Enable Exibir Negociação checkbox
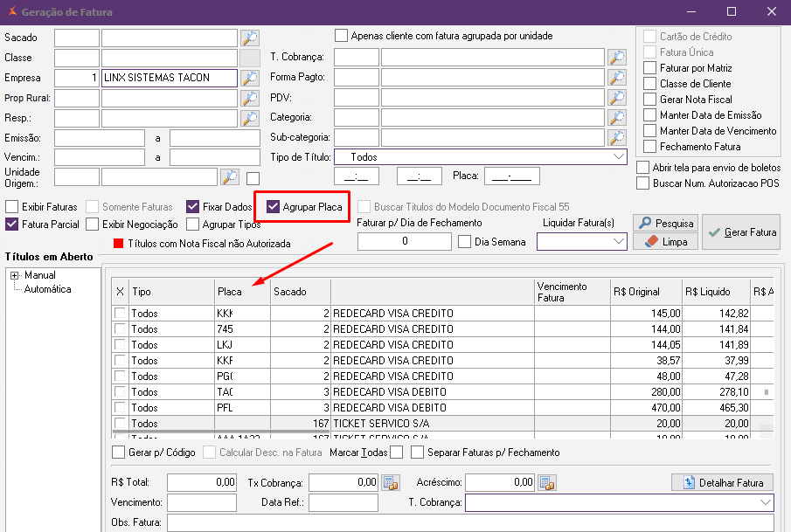This screenshot has height=532, width=791. point(93,224)
